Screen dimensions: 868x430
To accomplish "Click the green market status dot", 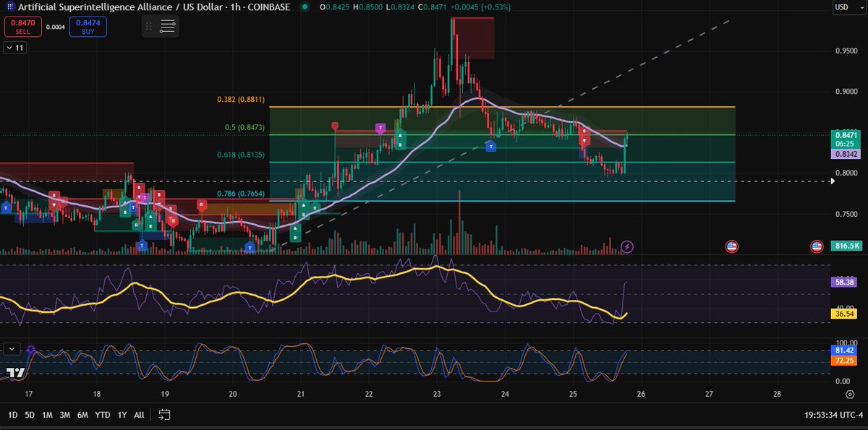I will tap(305, 7).
